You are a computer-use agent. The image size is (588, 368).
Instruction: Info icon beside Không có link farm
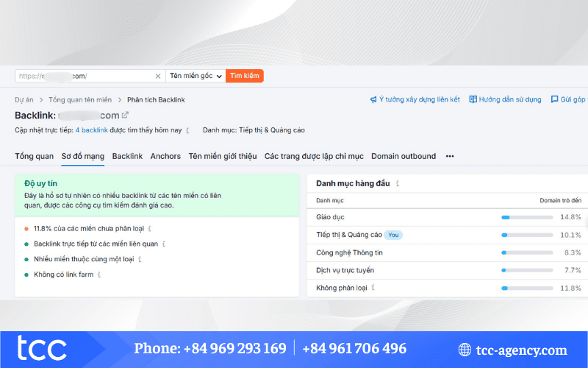point(99,275)
